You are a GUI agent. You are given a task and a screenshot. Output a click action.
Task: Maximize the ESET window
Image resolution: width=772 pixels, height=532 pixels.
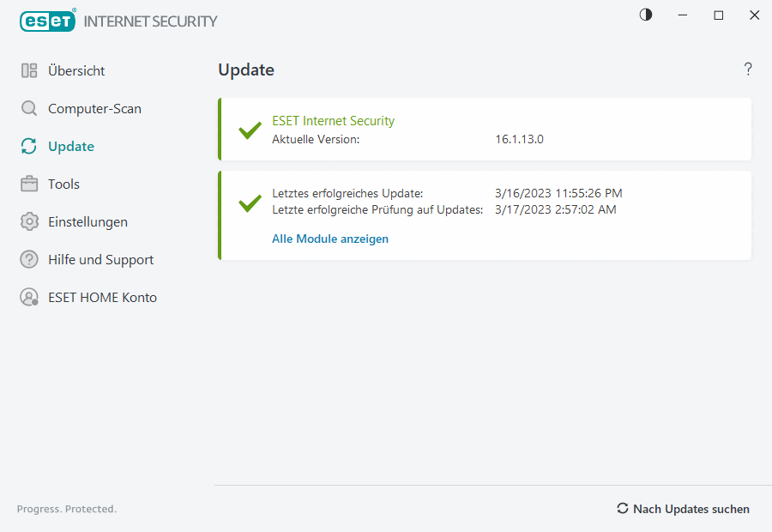coord(719,15)
